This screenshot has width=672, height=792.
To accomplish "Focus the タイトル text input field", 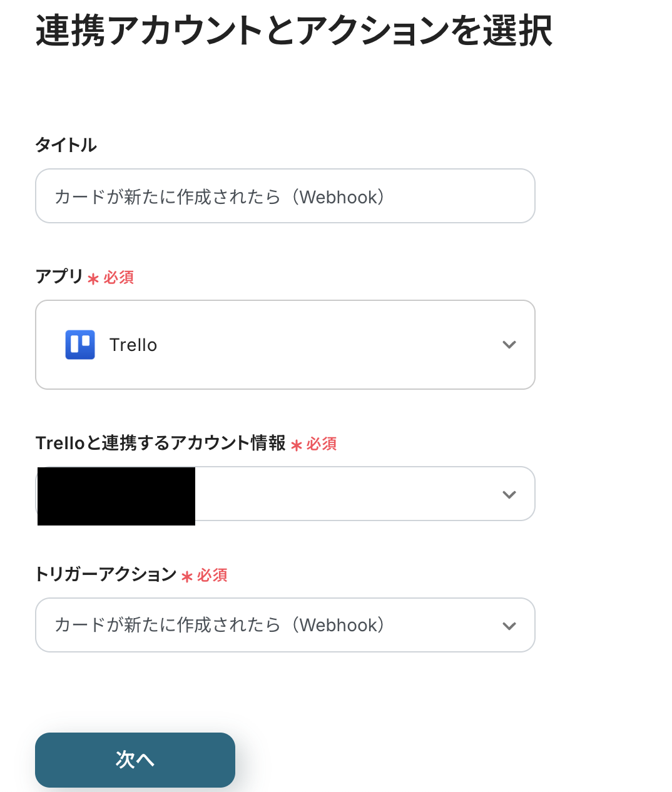I will pyautogui.click(x=285, y=196).
